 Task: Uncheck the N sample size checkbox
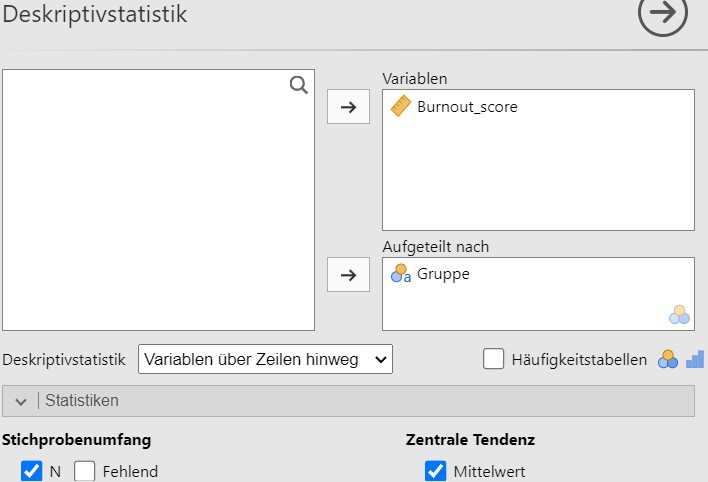tap(32, 471)
